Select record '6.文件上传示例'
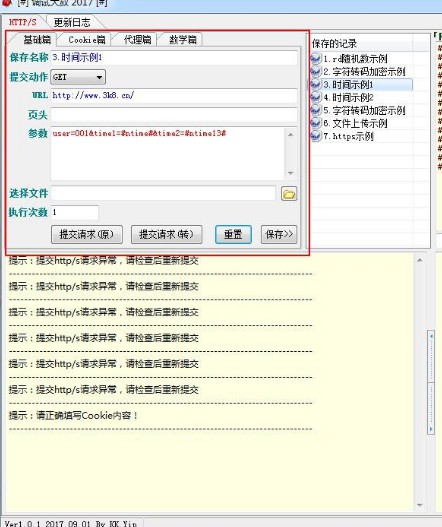Image resolution: width=442 pixels, height=527 pixels. click(355, 123)
